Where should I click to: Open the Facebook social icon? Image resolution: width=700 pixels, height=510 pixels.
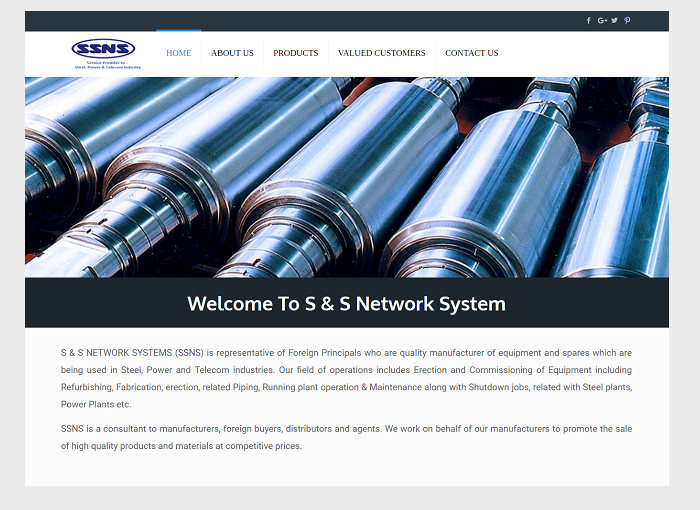[x=588, y=21]
